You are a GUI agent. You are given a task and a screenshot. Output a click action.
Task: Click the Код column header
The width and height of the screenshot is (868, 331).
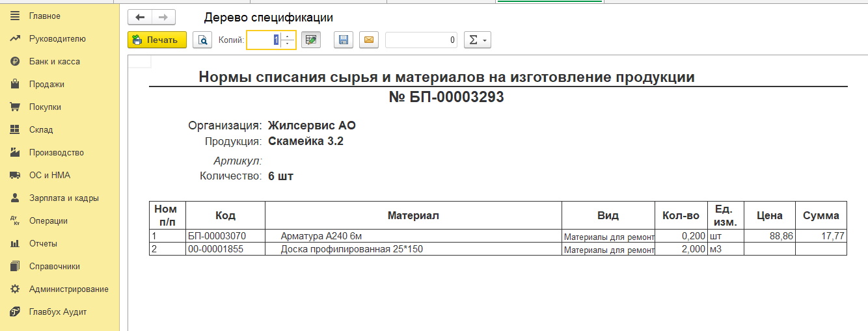[225, 215]
